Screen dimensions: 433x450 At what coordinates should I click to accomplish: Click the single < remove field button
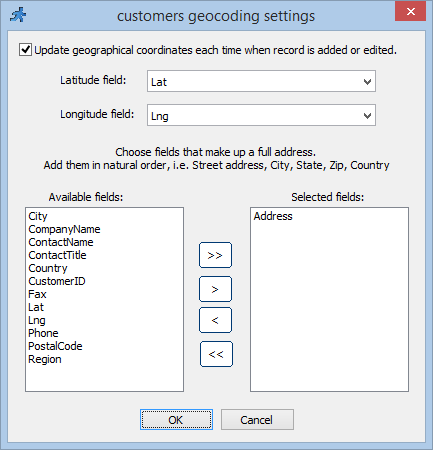215,320
